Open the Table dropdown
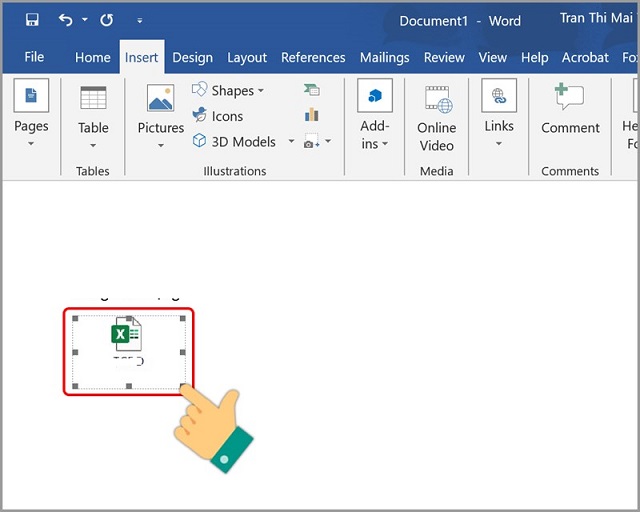 point(93,144)
